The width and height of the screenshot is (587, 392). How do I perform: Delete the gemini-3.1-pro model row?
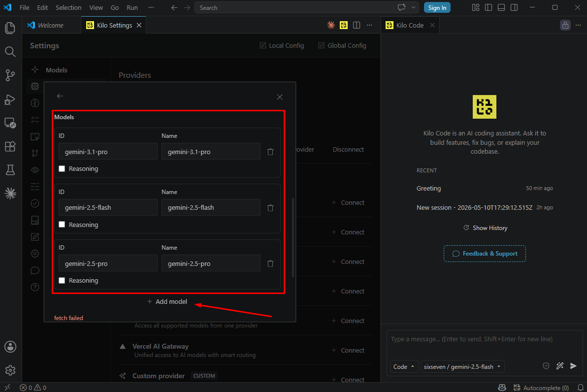coord(270,152)
